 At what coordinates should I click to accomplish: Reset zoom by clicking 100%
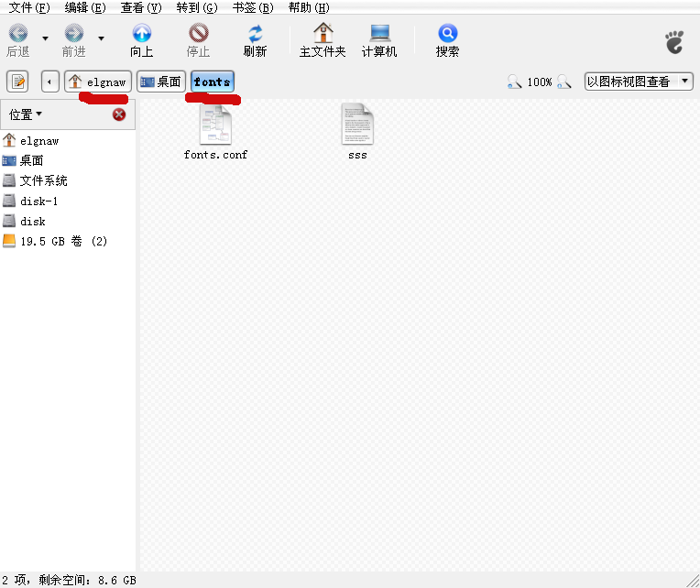click(x=540, y=82)
